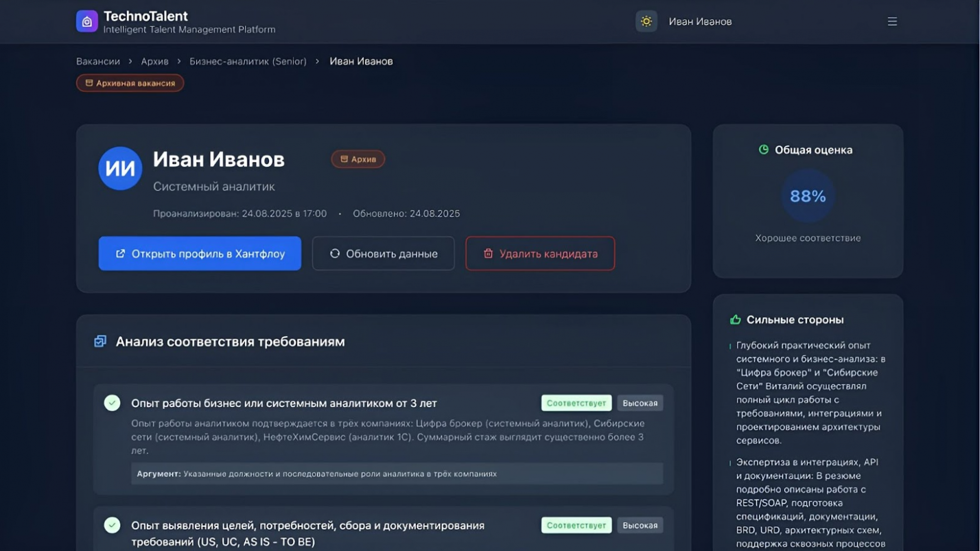
Task: Select the TechnoTalent logo icon
Action: [x=86, y=21]
